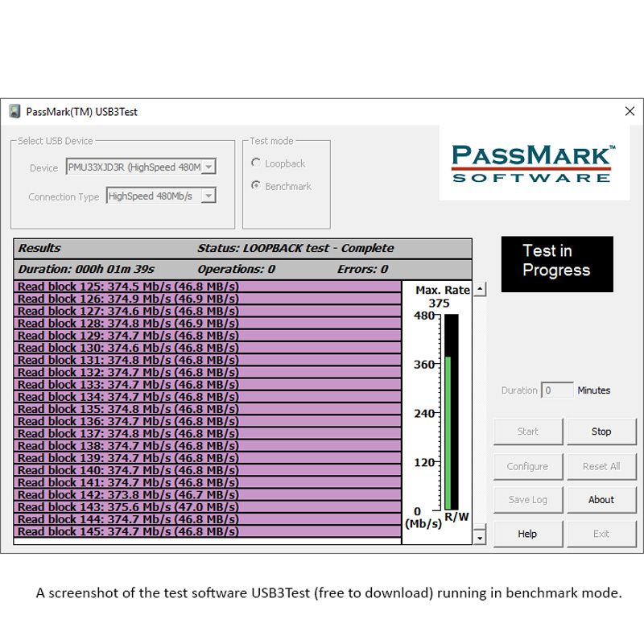This screenshot has width=644, height=644.
Task: Click the "Operations: 0" readout
Action: [x=236, y=270]
